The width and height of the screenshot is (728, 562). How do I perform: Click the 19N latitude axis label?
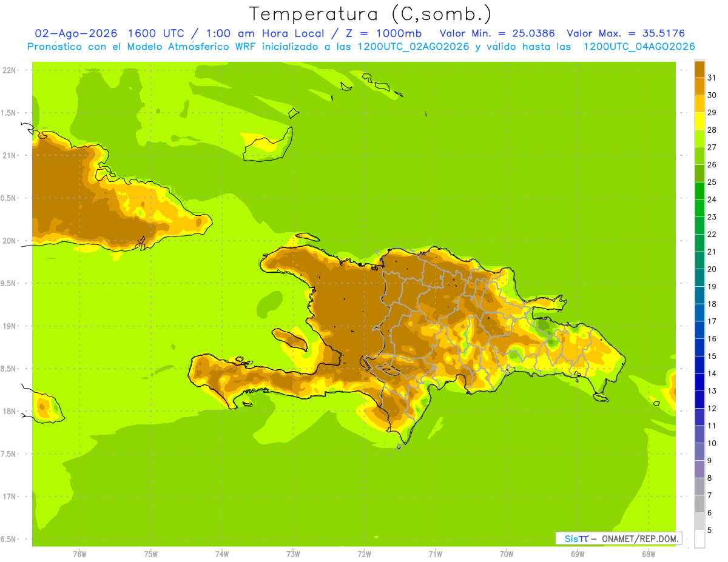(x=9, y=326)
